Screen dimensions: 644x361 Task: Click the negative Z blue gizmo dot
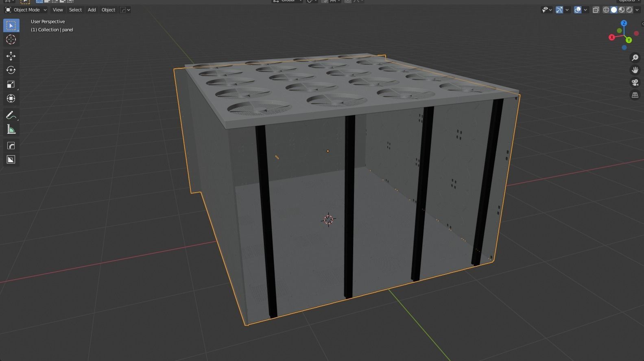click(x=624, y=48)
